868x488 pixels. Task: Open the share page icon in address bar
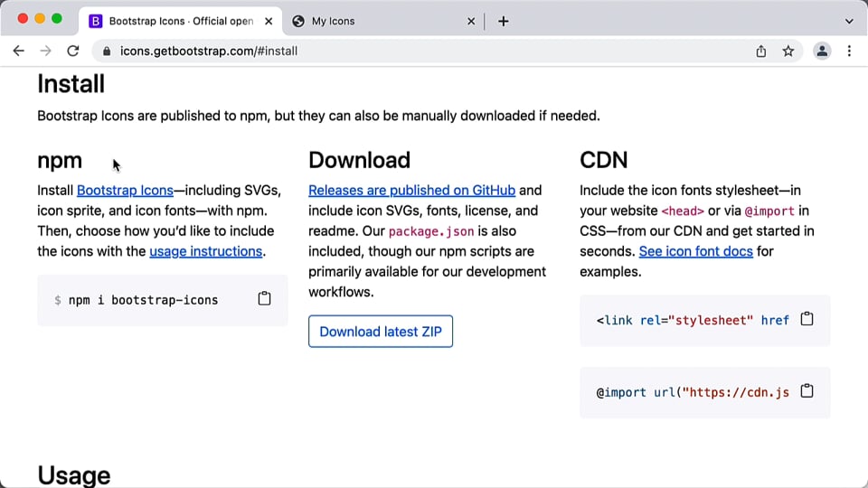761,51
